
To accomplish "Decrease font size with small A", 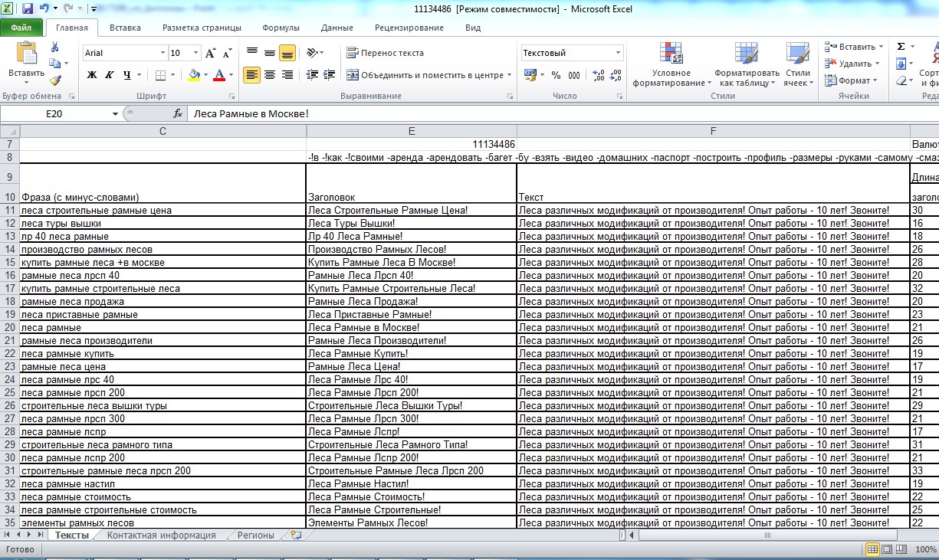I will pos(227,53).
